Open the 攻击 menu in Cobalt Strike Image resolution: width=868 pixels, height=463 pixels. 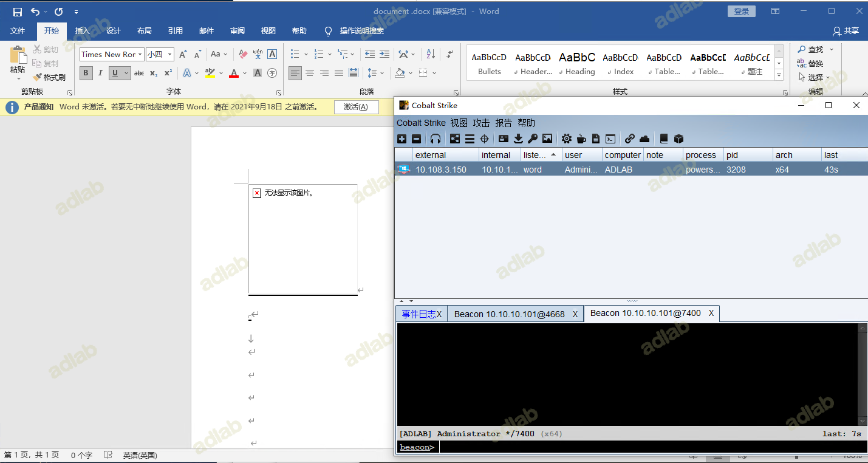[482, 123]
